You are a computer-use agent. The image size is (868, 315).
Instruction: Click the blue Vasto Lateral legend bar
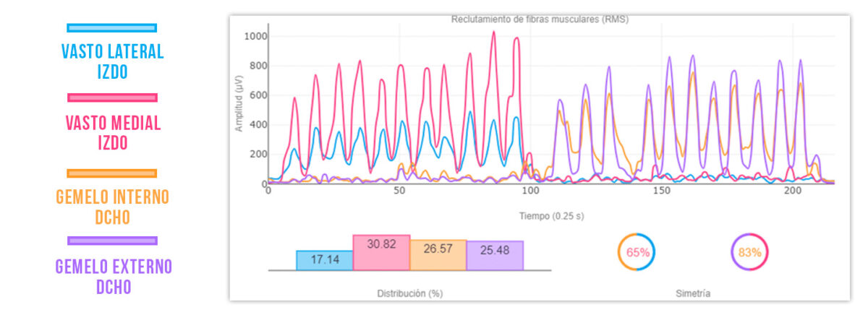coord(111,28)
